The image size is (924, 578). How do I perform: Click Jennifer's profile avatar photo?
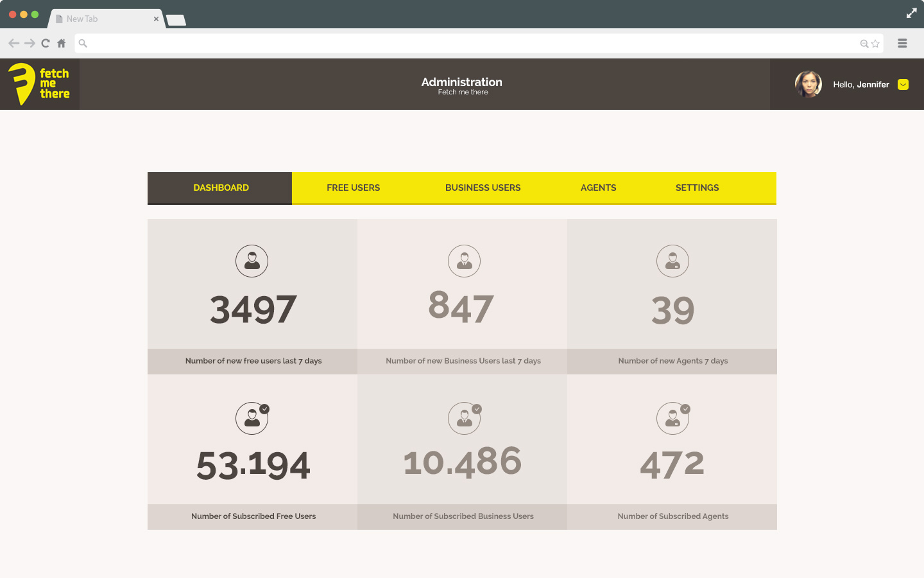pyautogui.click(x=808, y=84)
